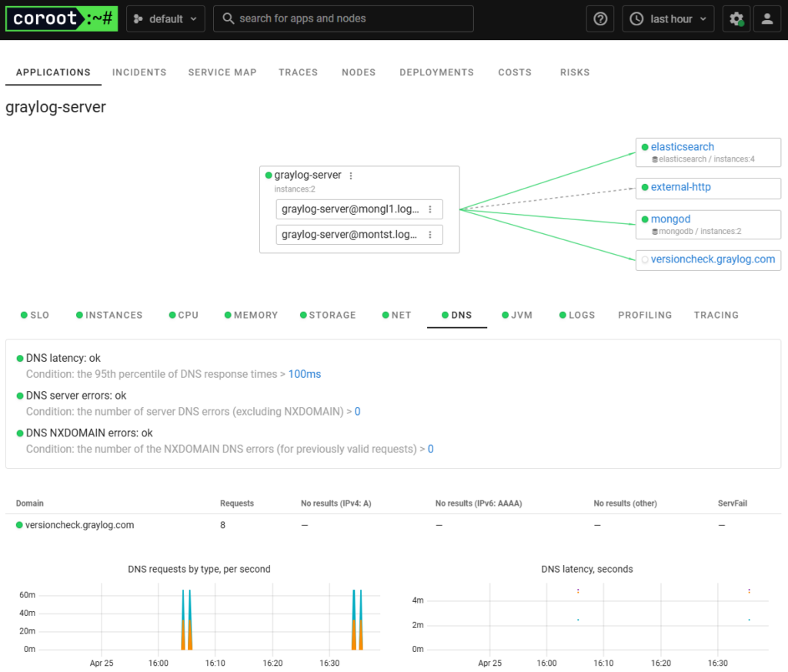Click the help question-mark icon
Viewport: 788px width, 672px height.
(x=600, y=18)
